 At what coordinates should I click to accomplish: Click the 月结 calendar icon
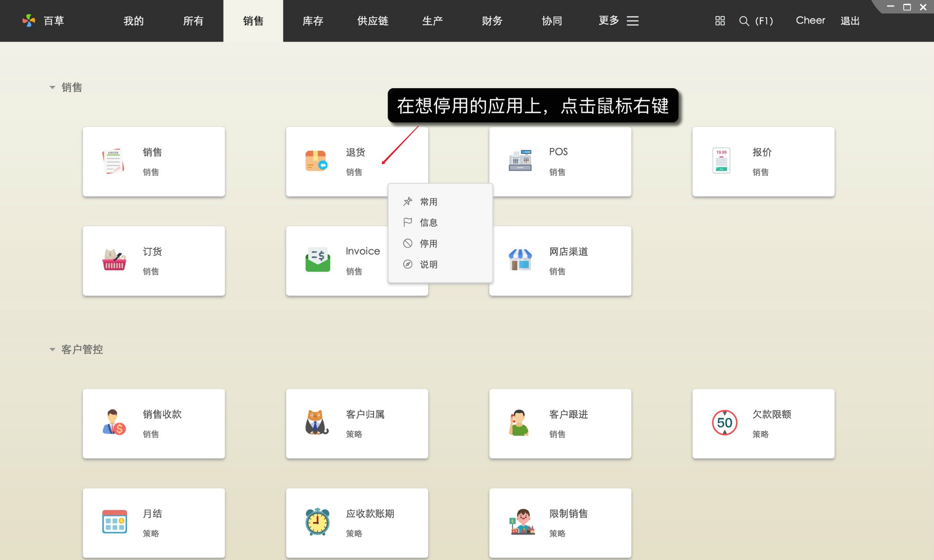point(114,522)
